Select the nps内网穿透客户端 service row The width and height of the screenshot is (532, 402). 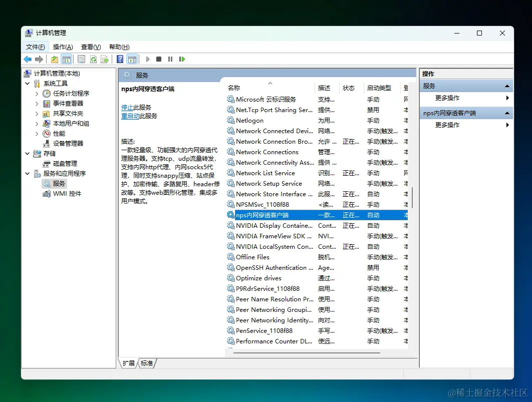coord(317,215)
